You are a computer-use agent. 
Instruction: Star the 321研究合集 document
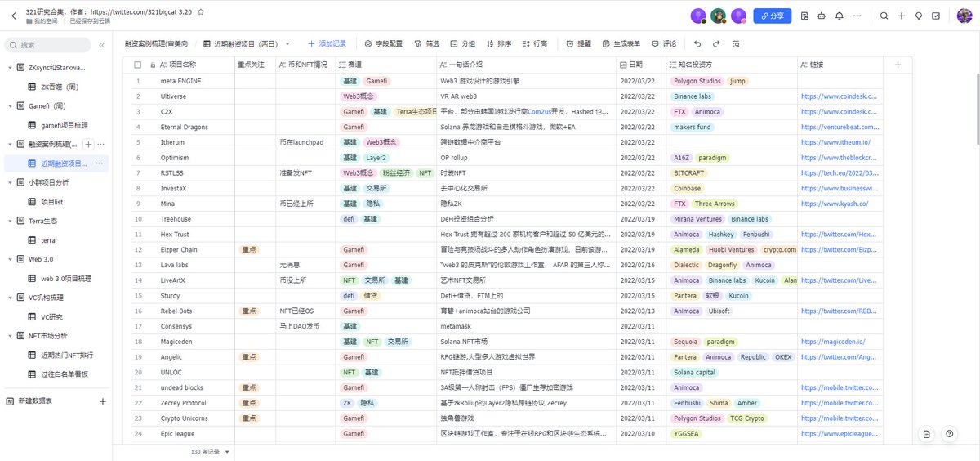point(201,12)
